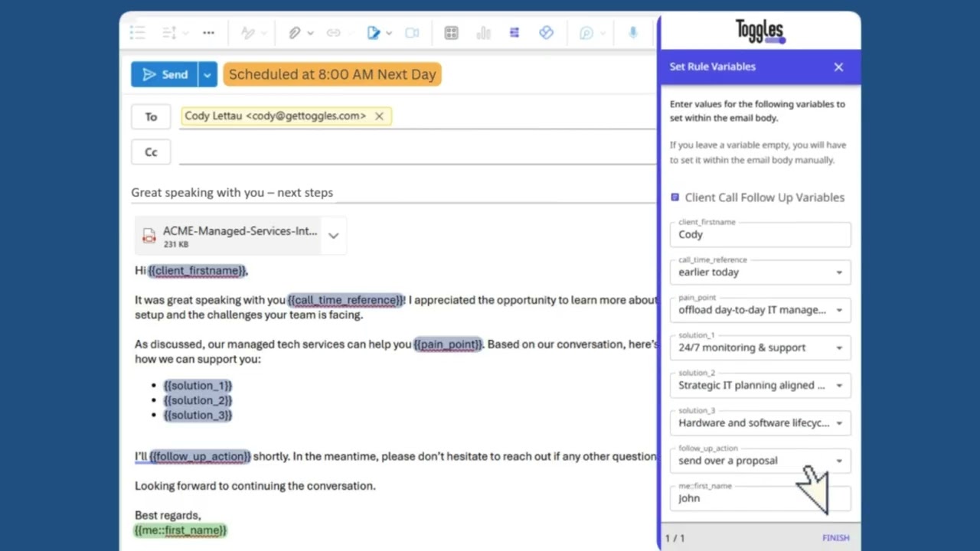Screen dimensions: 980x551
Task: Click the {{solution_2}} bullet placeholder
Action: pos(198,400)
